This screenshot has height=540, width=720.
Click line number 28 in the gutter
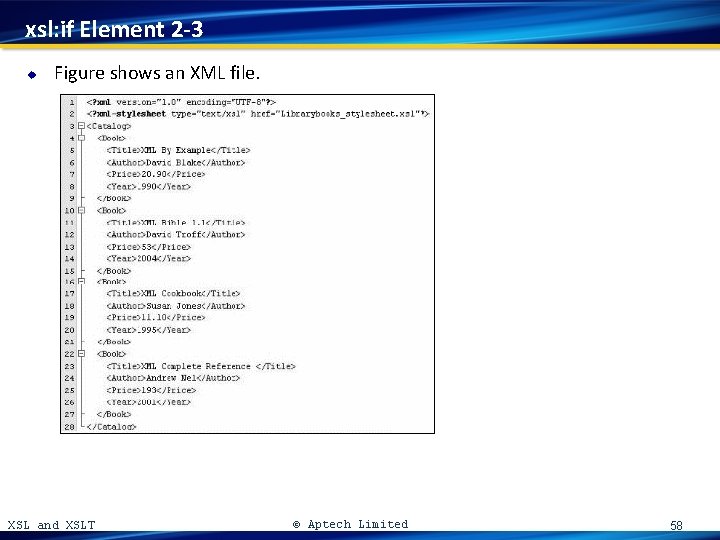pos(69,427)
